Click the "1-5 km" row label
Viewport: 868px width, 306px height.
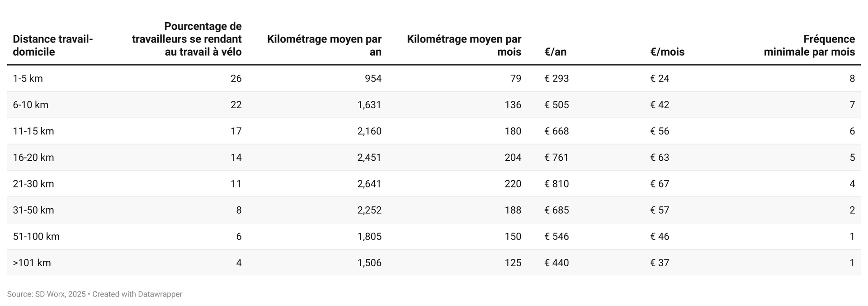[x=28, y=78]
